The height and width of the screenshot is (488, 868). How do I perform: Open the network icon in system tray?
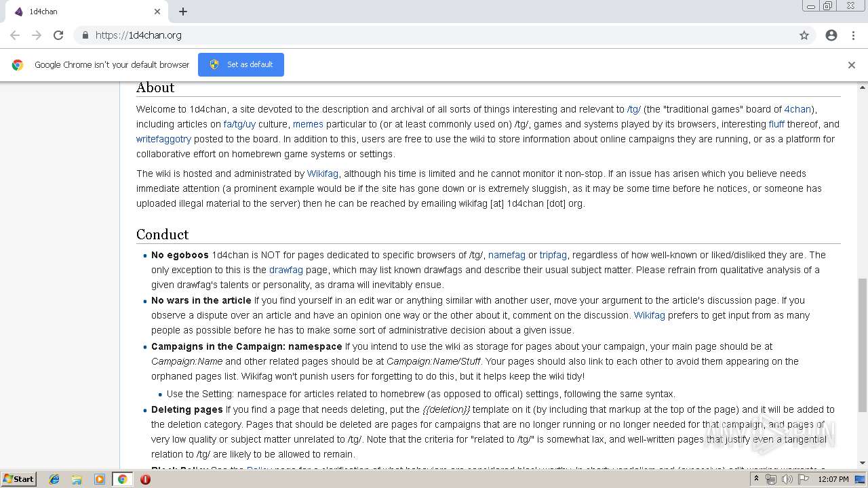click(771, 479)
